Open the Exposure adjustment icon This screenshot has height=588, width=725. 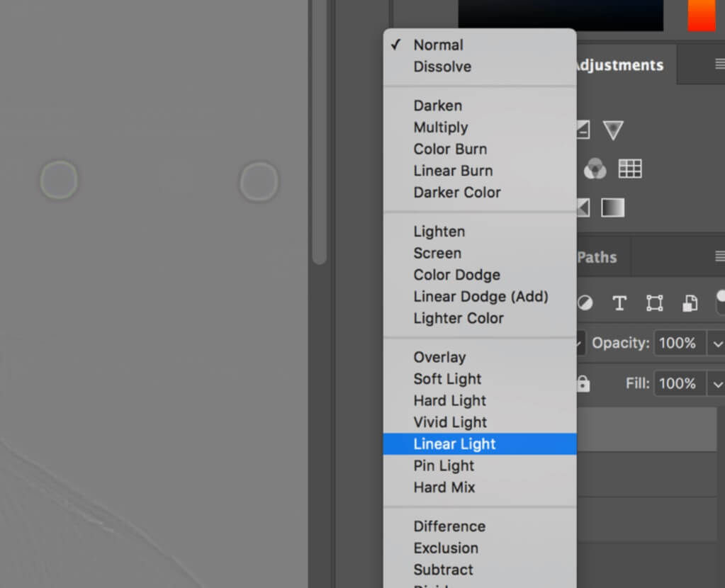[x=583, y=130]
